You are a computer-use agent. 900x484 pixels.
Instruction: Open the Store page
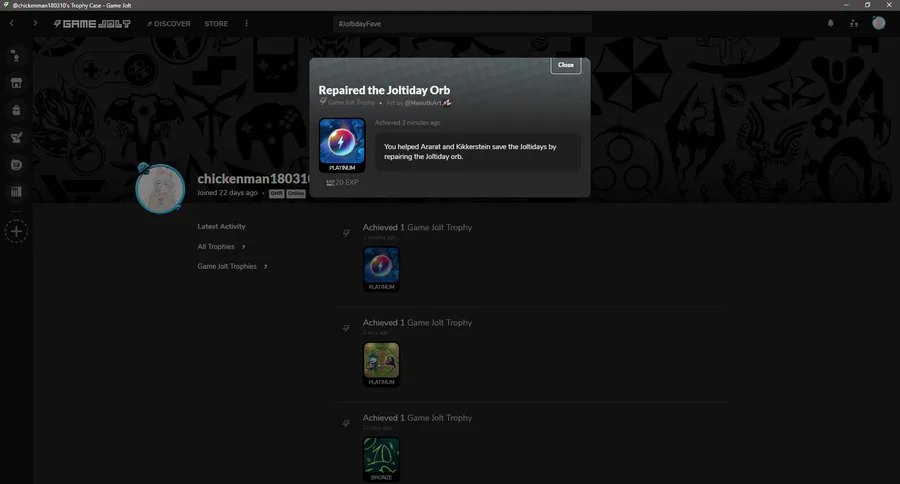pyautogui.click(x=216, y=24)
